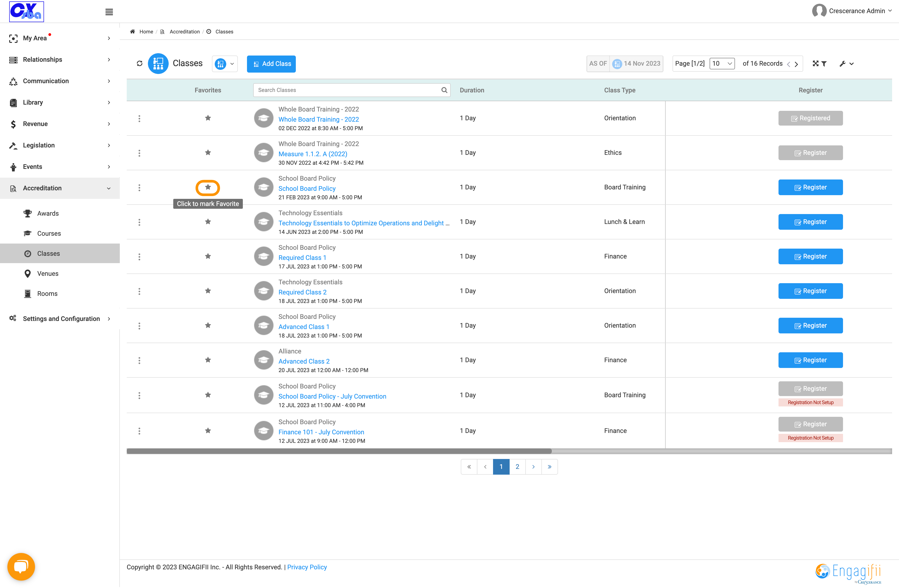Viewport: 899px width, 588px height.
Task: Click the refresh icon beside Classes title
Action: 139,63
